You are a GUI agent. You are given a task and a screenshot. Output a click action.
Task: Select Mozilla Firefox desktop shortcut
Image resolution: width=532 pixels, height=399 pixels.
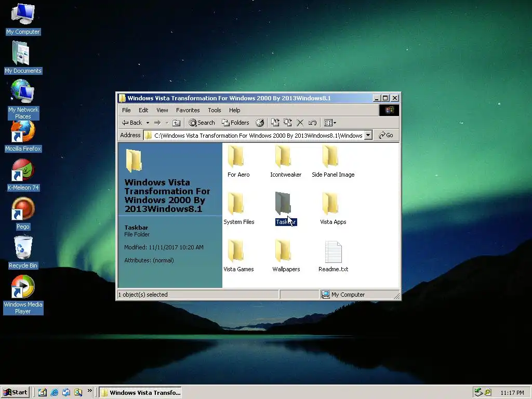(23, 137)
